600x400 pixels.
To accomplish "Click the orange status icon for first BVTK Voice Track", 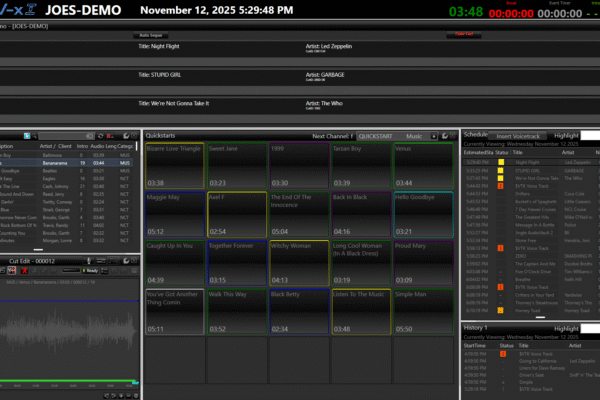I will 500,185.
